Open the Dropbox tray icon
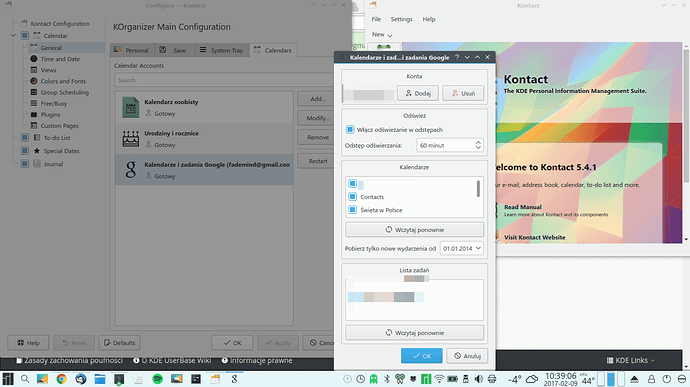 coord(413,379)
